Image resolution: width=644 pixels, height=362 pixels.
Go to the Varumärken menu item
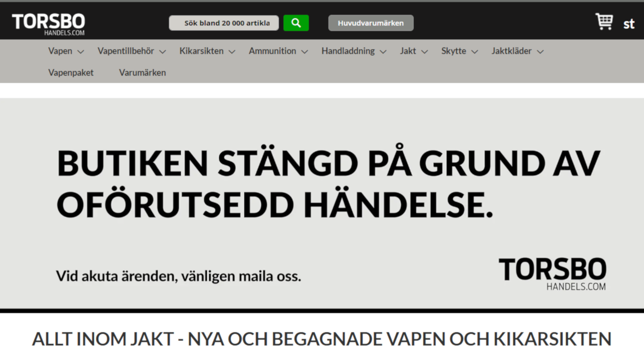(x=142, y=72)
